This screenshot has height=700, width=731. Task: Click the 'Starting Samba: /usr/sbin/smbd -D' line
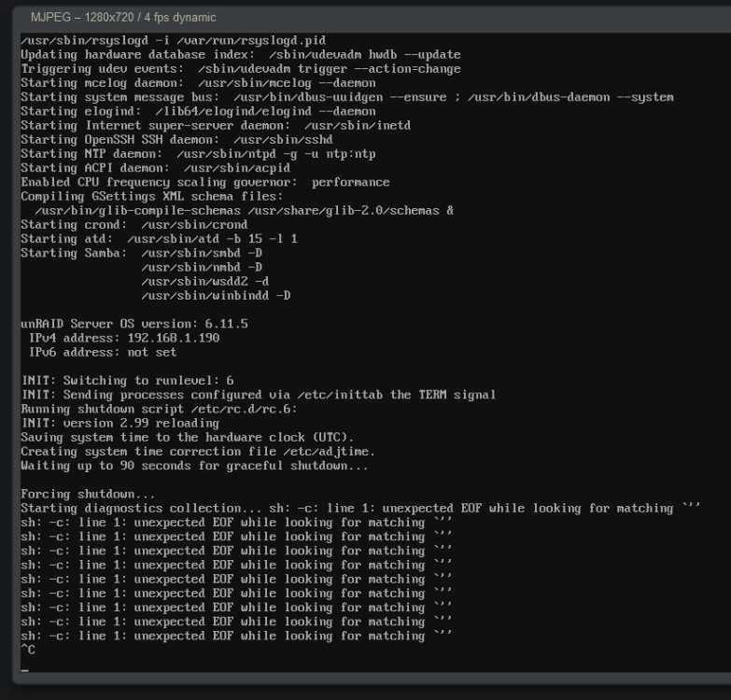[x=141, y=253]
